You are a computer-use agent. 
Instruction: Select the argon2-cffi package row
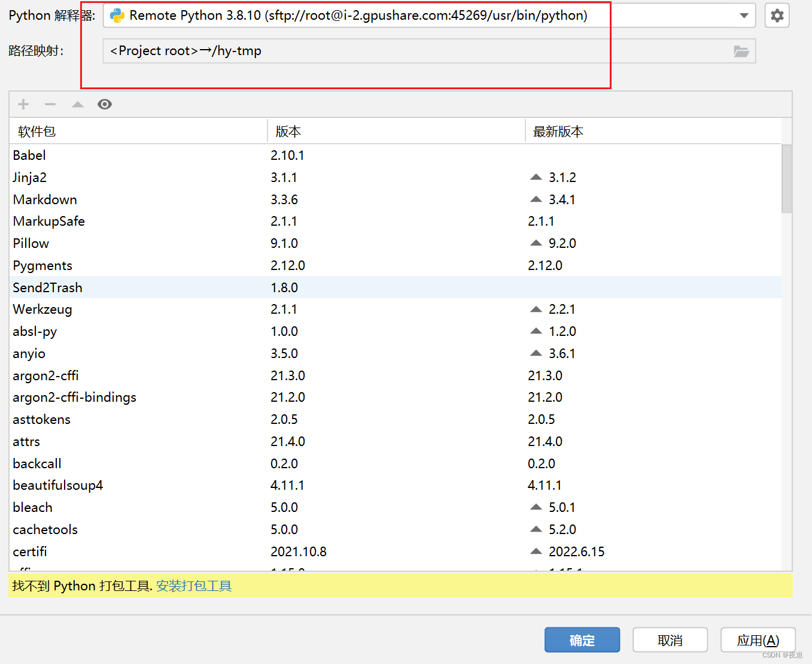(x=396, y=375)
